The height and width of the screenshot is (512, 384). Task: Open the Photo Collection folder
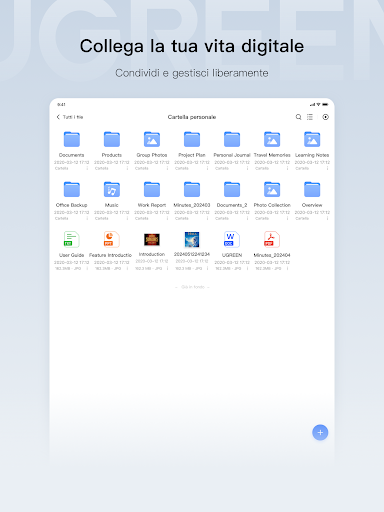coord(272,190)
